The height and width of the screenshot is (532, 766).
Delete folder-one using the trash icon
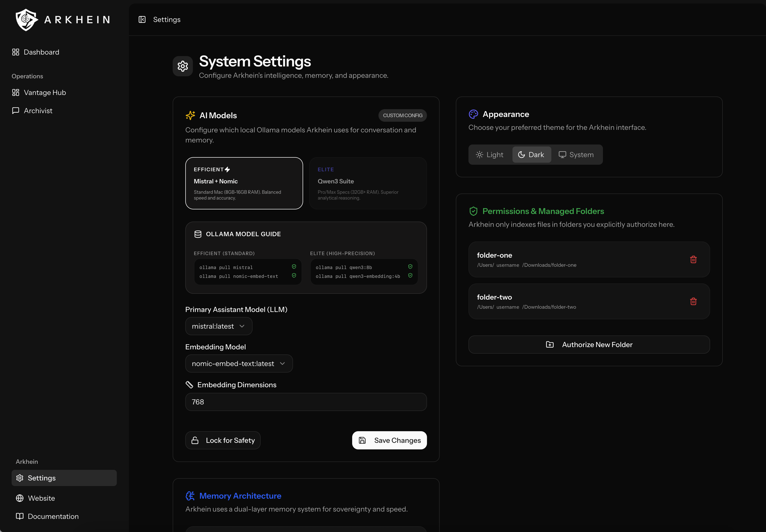[694, 259]
